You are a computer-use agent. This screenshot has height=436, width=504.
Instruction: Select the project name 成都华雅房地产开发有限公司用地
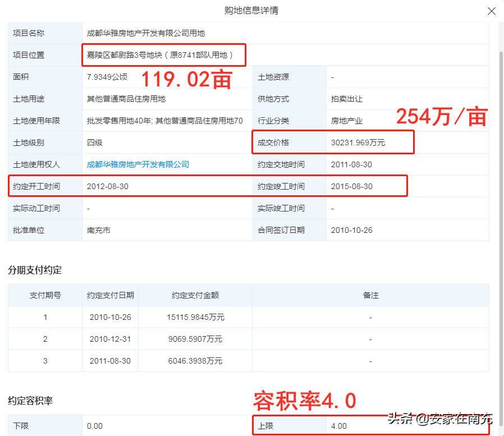[x=145, y=33]
